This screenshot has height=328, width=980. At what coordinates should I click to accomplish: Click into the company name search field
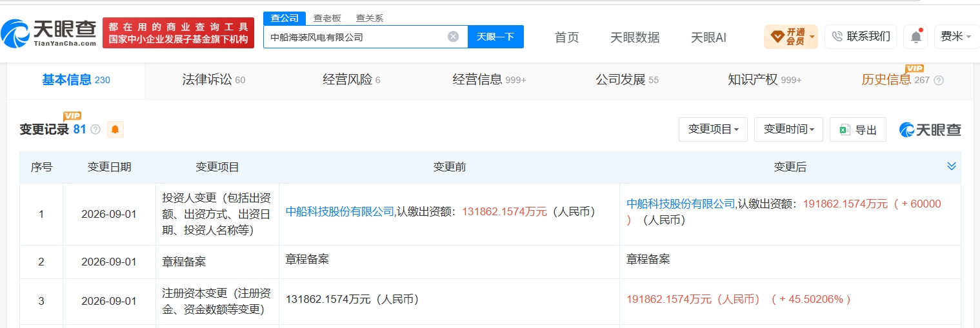(x=356, y=37)
